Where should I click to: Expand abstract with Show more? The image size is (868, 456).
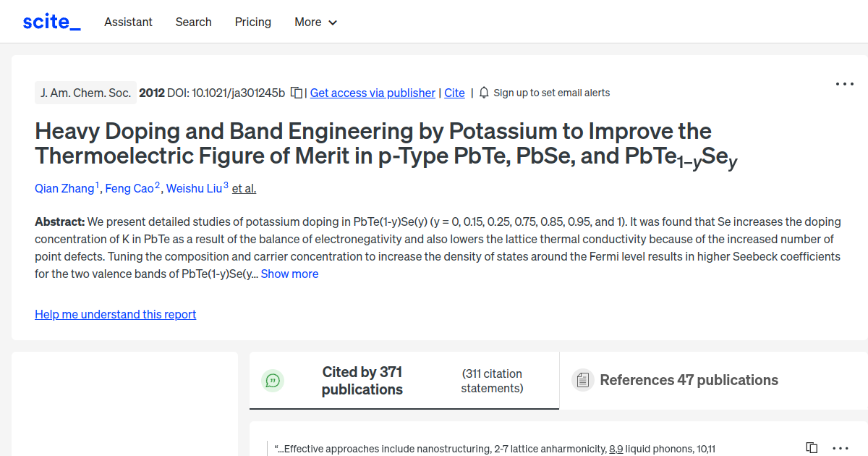point(289,274)
